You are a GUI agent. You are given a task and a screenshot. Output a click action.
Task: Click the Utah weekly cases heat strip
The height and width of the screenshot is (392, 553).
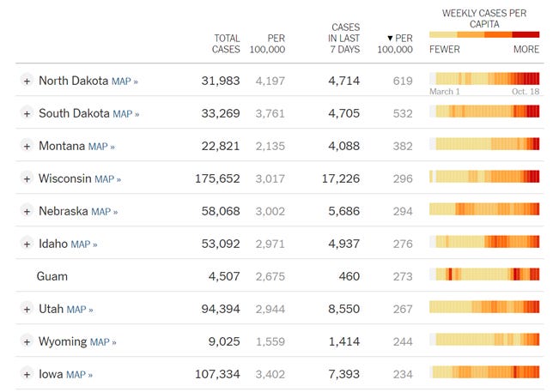coord(484,309)
